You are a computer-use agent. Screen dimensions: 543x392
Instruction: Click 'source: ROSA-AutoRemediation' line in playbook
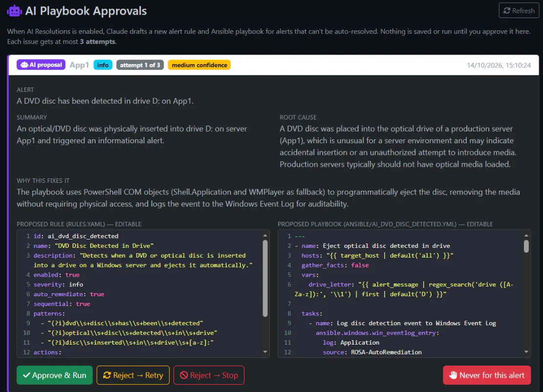(372, 352)
